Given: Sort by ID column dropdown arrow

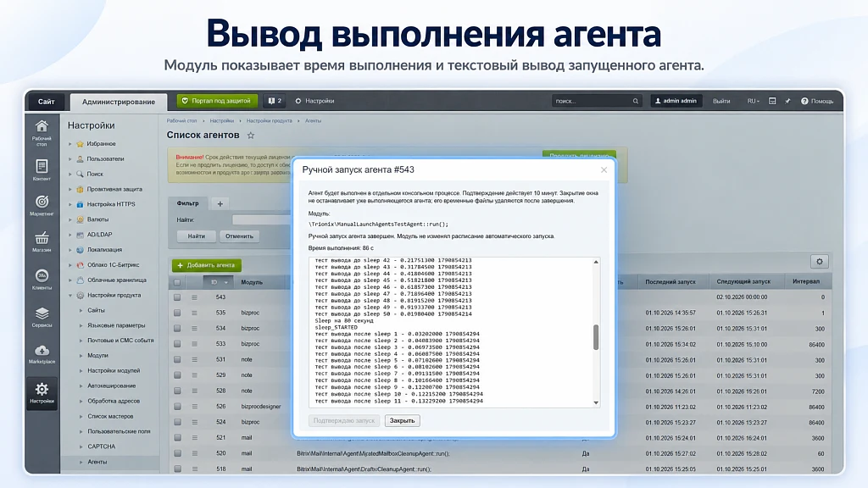Looking at the screenshot, I should 225,283.
